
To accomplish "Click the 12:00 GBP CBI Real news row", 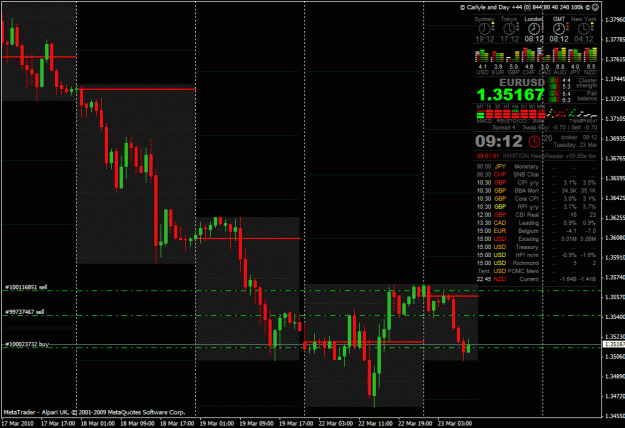I will [x=536, y=214].
